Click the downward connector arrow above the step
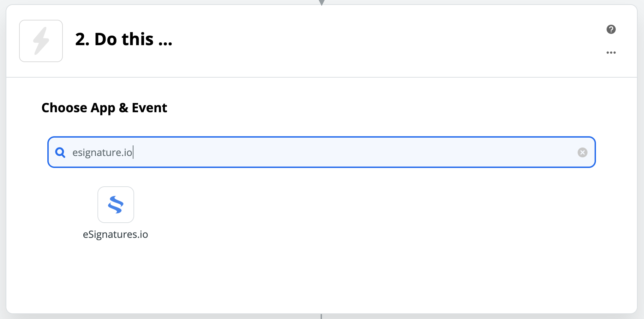This screenshot has width=644, height=319. tap(321, 3)
